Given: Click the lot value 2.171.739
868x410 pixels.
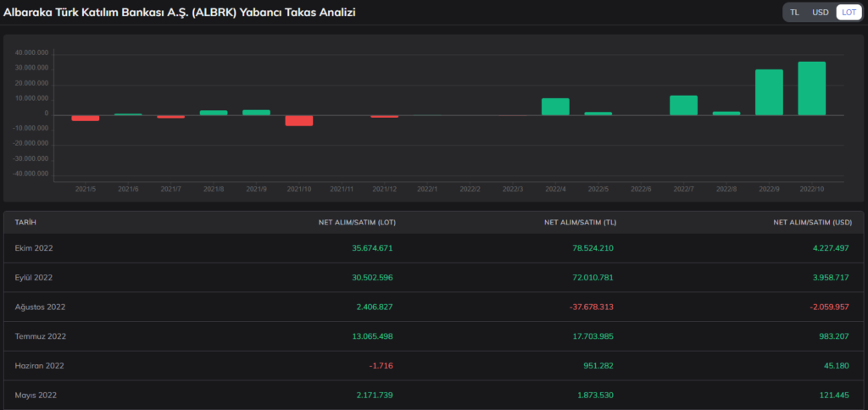Looking at the screenshot, I should point(376,395).
